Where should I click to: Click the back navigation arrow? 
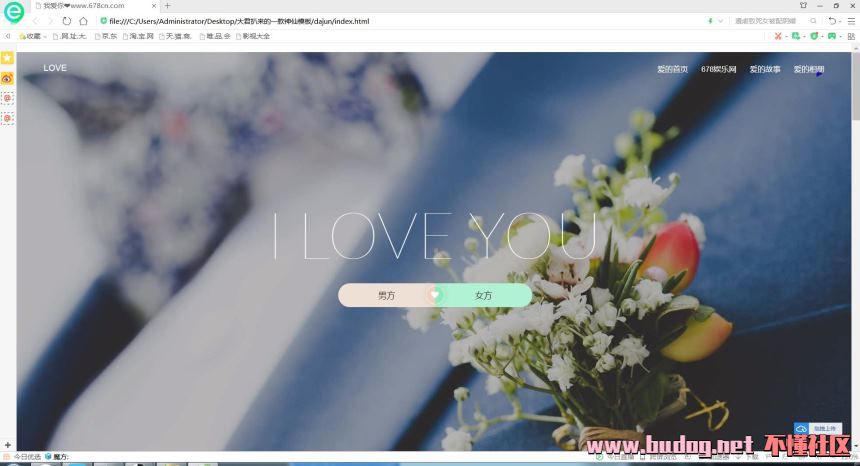click(36, 21)
